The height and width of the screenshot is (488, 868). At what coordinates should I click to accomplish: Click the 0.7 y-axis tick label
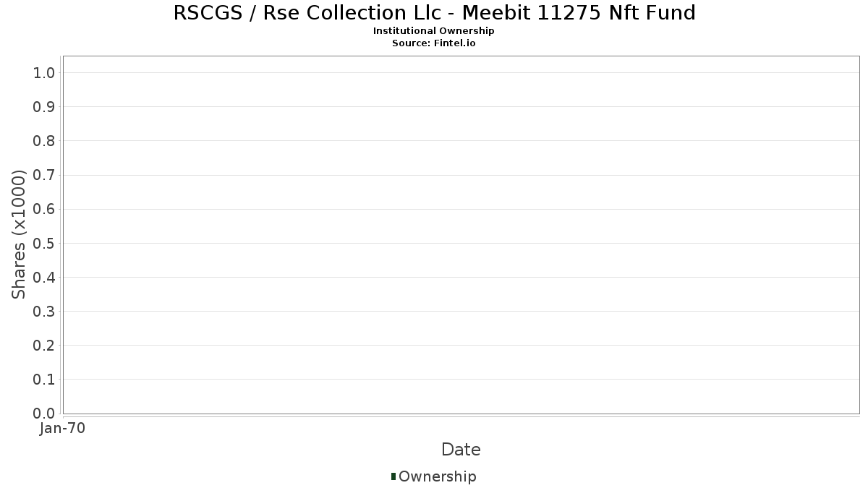pyautogui.click(x=44, y=175)
